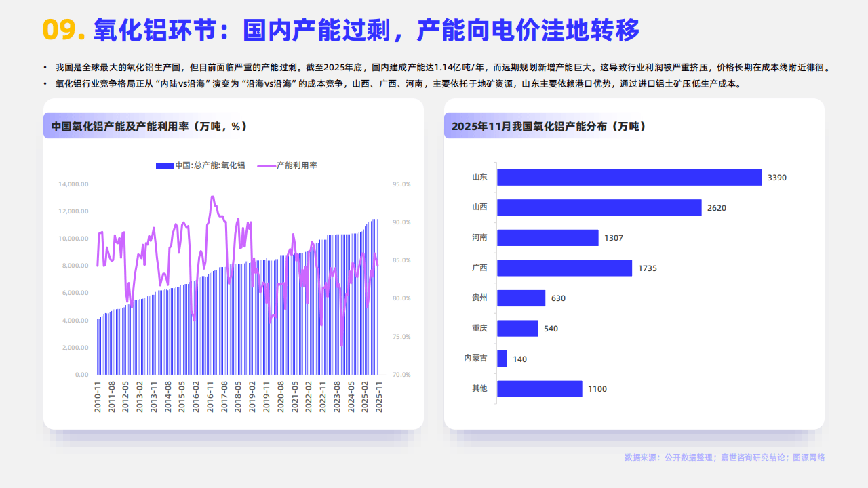Select the 其他 bar labeled 1100
This screenshot has height=488, width=868.
(539, 388)
